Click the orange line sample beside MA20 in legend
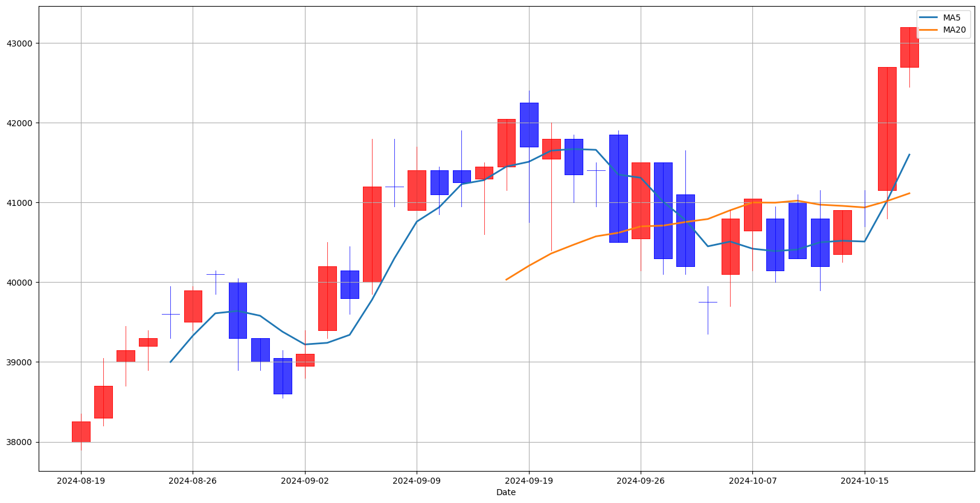 [929, 30]
